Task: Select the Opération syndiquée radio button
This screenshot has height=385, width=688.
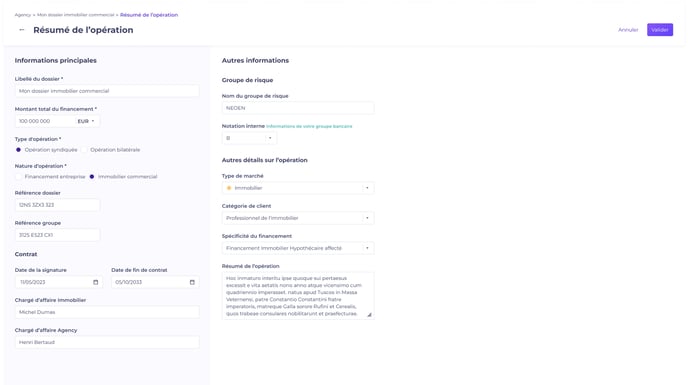Action: (18, 150)
